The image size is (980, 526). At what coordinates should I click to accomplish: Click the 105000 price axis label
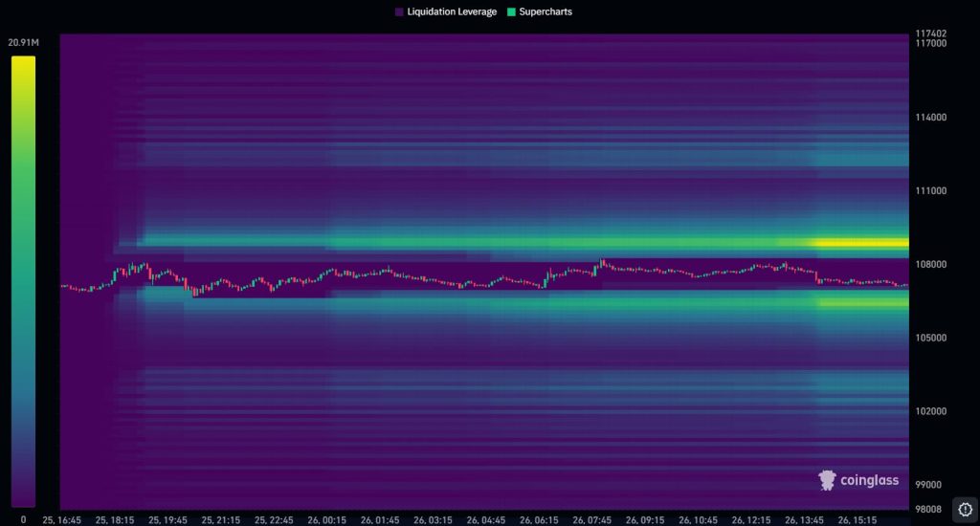pyautogui.click(x=930, y=339)
